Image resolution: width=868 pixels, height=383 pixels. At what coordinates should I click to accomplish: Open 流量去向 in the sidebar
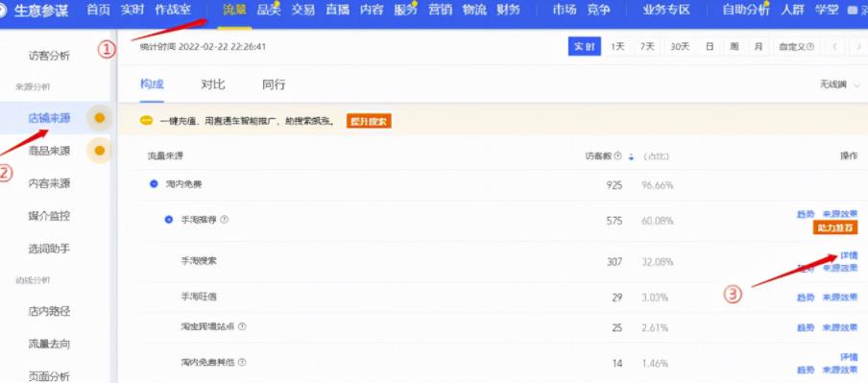[x=49, y=344]
